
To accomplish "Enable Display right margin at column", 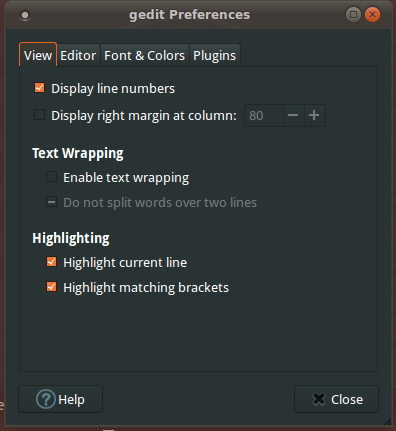I will pos(39,115).
